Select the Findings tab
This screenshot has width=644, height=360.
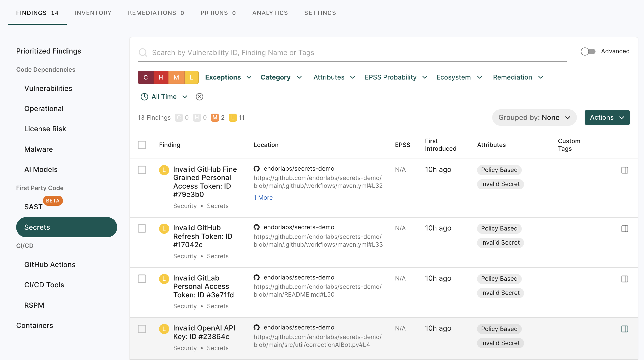[37, 13]
